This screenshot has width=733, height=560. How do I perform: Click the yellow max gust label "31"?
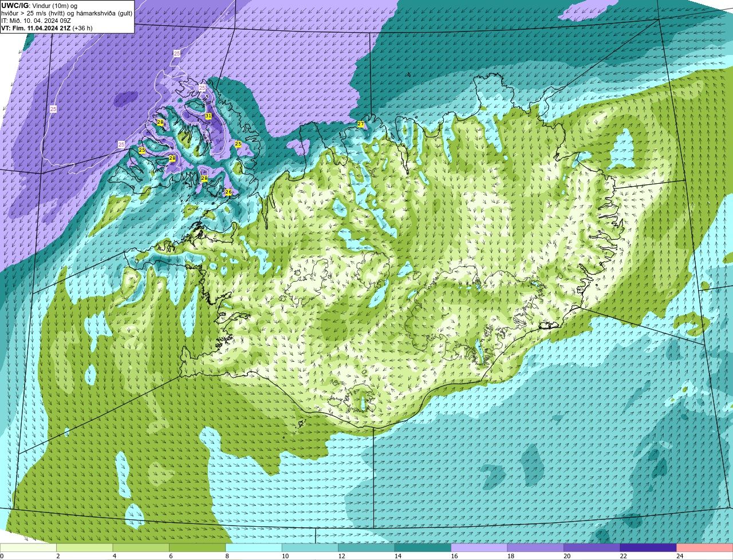click(208, 116)
